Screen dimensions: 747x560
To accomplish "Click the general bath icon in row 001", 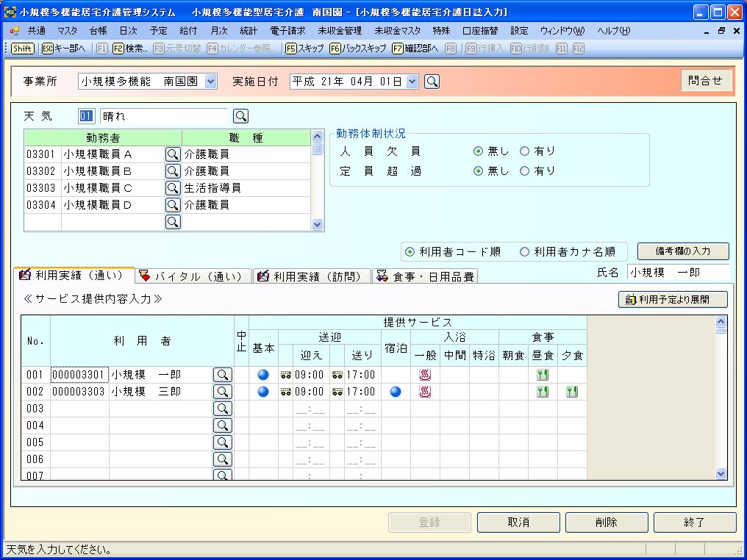I will click(425, 375).
